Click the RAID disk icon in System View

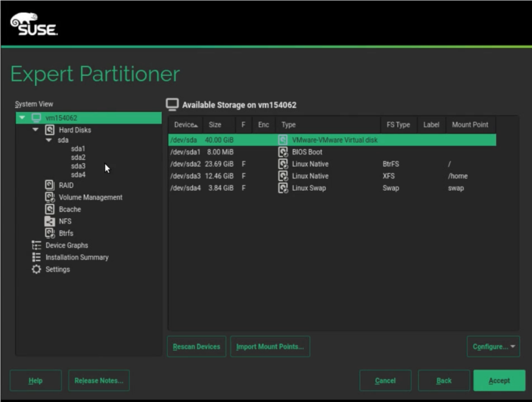click(50, 185)
